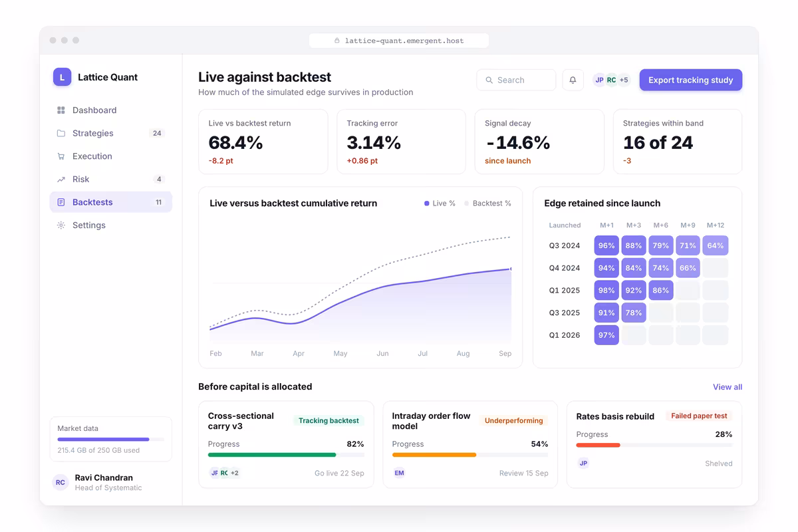Viewport: 798px width, 532px height.
Task: Click the JP avatar on the Cross-sectional carry card
Action: (x=214, y=473)
